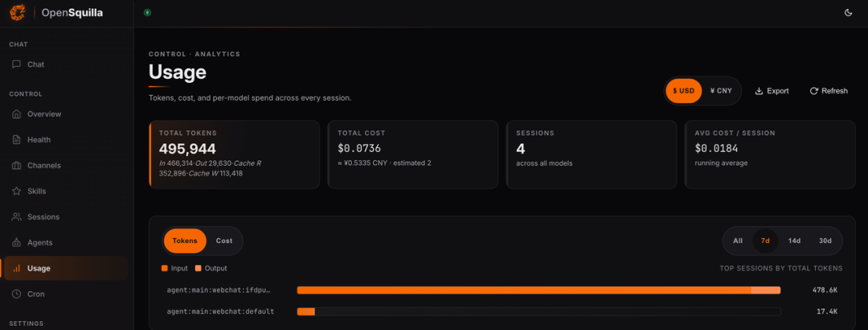Open the Total Tokens card
The width and height of the screenshot is (868, 330).
[x=234, y=155]
